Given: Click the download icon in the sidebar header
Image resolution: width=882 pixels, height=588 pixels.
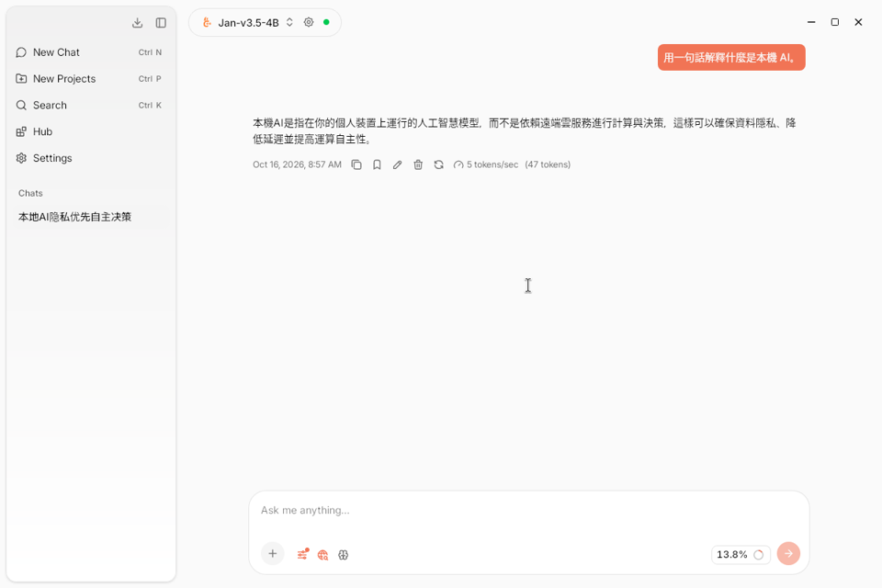Looking at the screenshot, I should pos(137,22).
